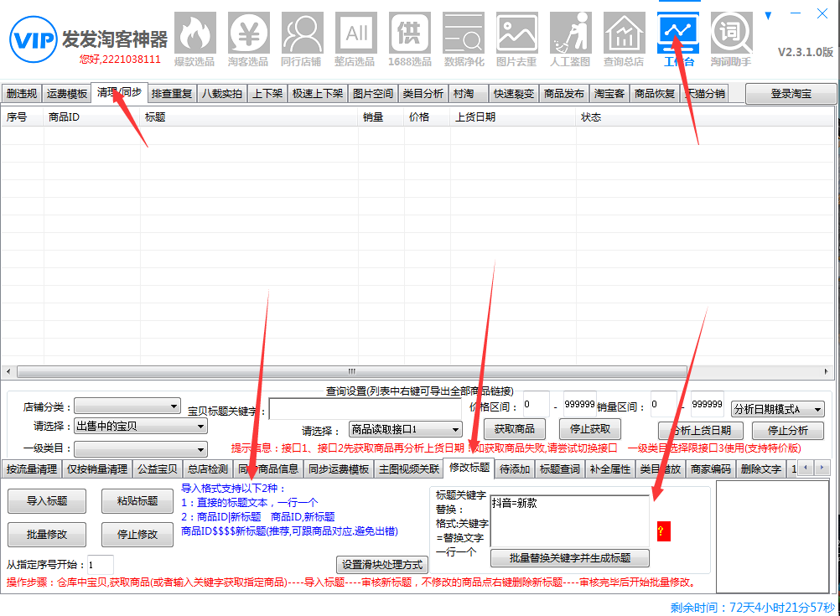Open the 待添加 sub-tab
The image size is (840, 616).
(514, 469)
